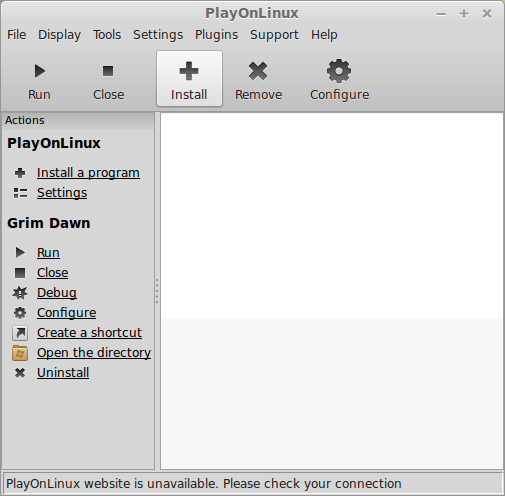Click the Debug link
Screen dimensions: 505x496
point(57,293)
